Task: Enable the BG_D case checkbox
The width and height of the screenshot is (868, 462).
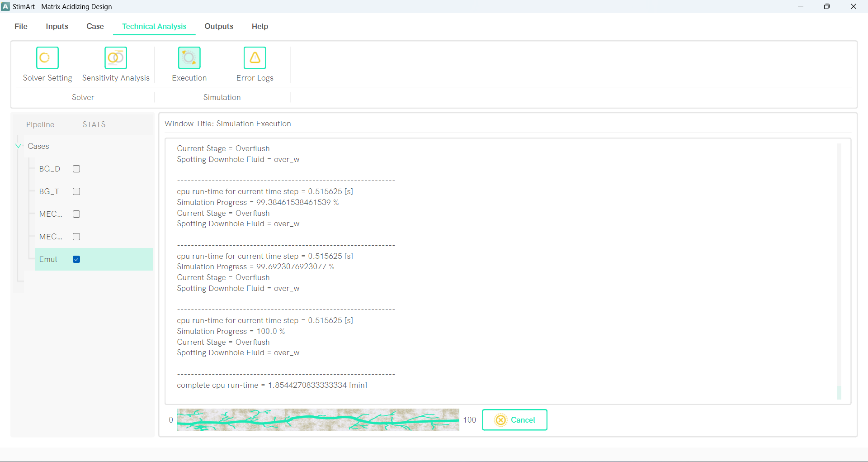Action: coord(76,169)
